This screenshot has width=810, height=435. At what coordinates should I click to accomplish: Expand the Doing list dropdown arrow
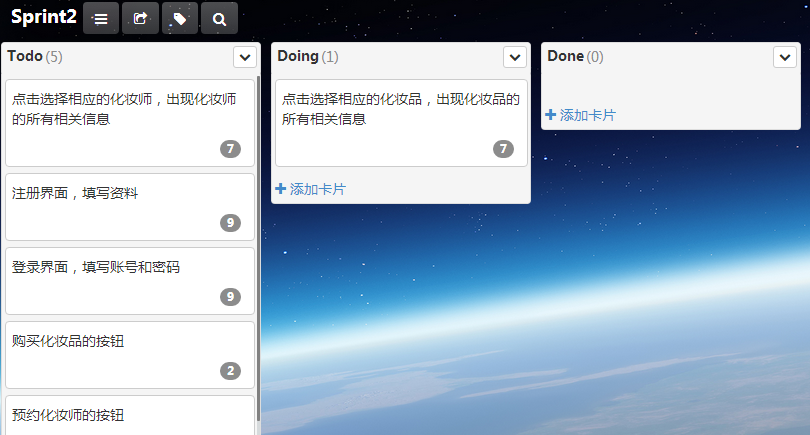[x=515, y=57]
